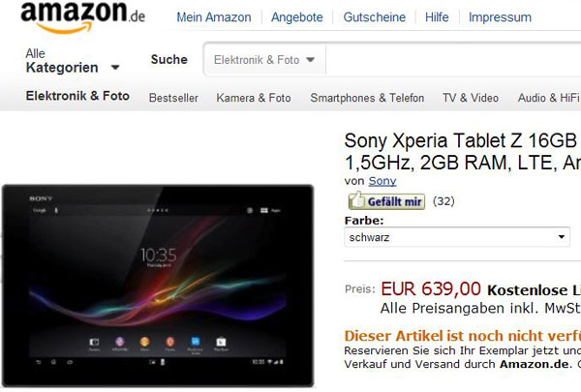Click the Amazon.de logo
Image resolution: width=581 pixels, height=392 pixels.
[x=82, y=16]
